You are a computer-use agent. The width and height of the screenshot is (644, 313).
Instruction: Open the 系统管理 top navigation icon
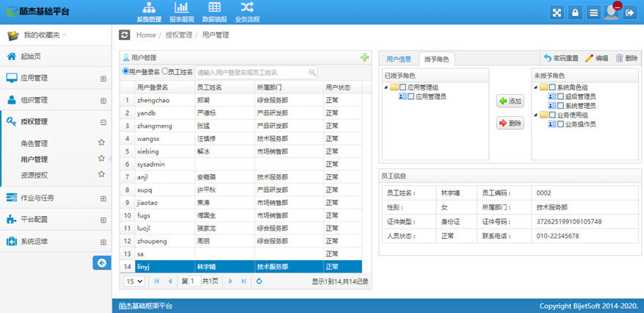[x=149, y=9]
